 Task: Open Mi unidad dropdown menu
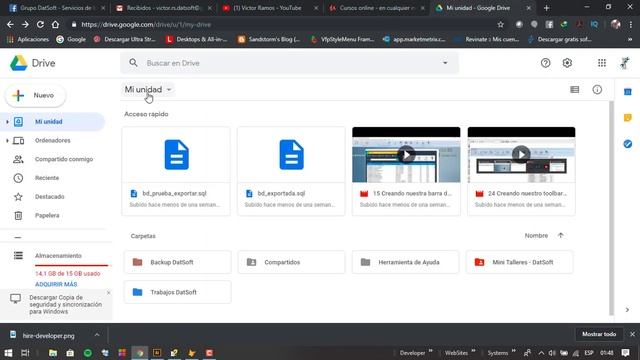148,89
